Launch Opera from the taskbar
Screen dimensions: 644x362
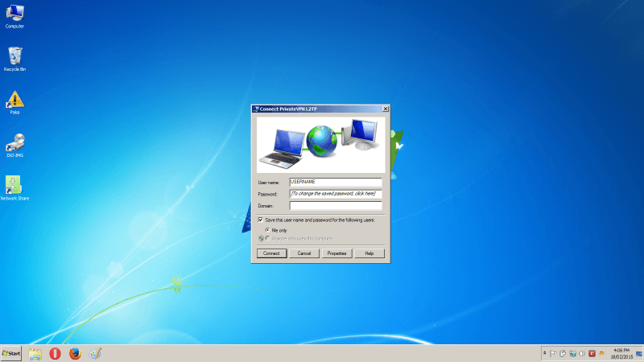point(55,353)
